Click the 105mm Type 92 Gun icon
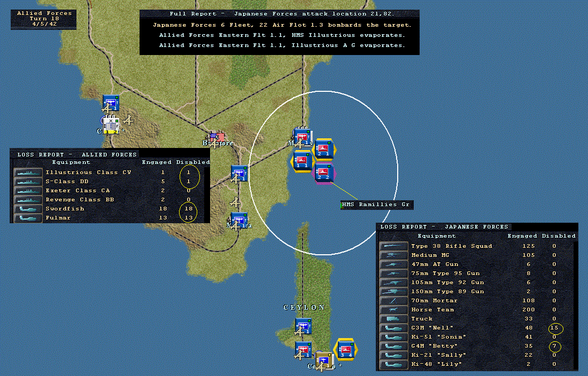The height and width of the screenshot is (376, 588). coord(394,283)
